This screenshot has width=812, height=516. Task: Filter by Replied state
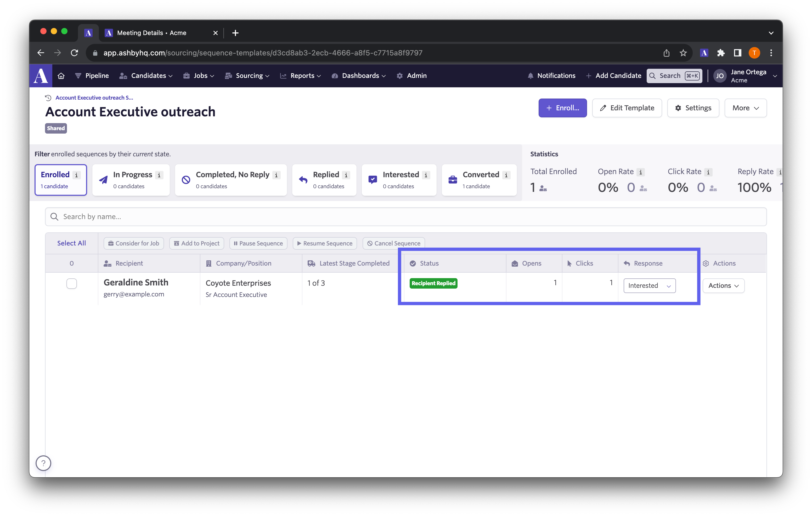click(324, 180)
